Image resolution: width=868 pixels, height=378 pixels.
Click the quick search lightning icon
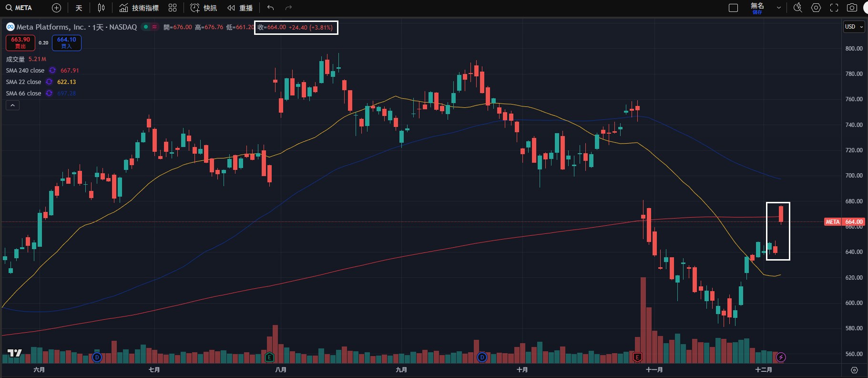pos(797,8)
